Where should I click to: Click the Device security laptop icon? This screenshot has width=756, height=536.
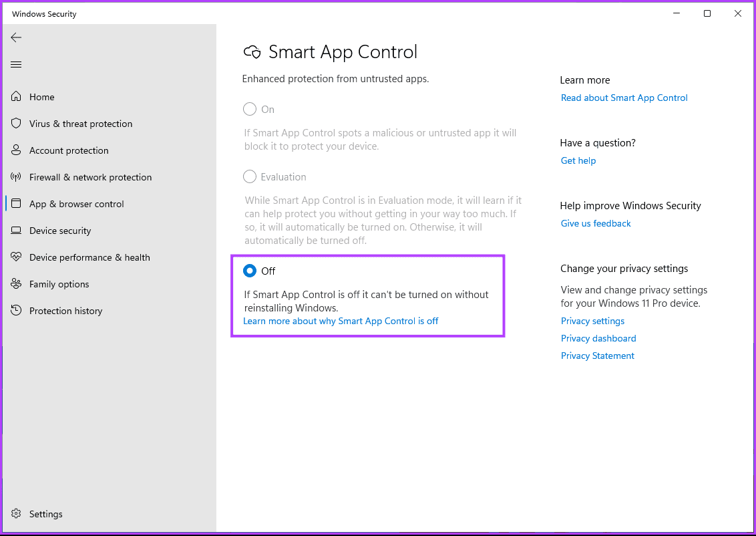(17, 231)
